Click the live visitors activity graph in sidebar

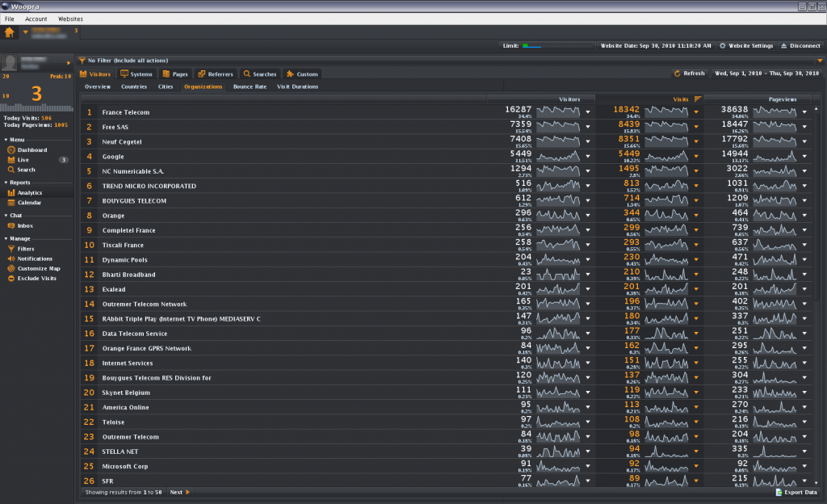37,108
